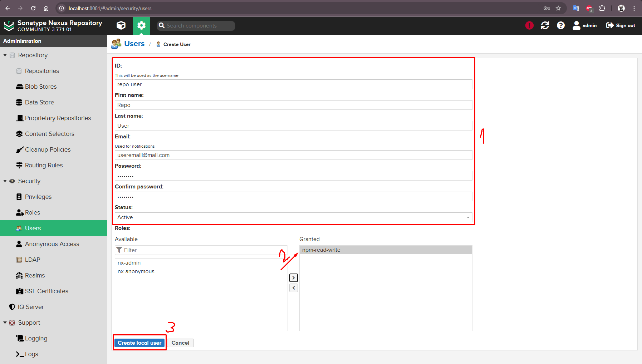Collapse the Support tree section

(5, 323)
